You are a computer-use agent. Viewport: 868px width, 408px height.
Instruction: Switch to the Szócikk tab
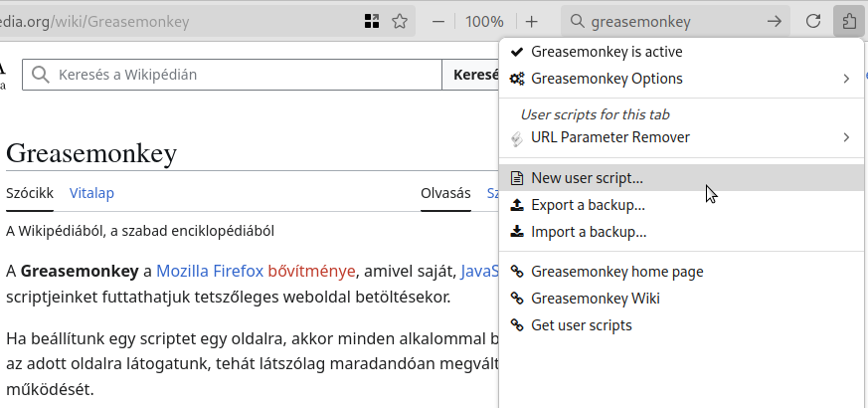click(30, 193)
